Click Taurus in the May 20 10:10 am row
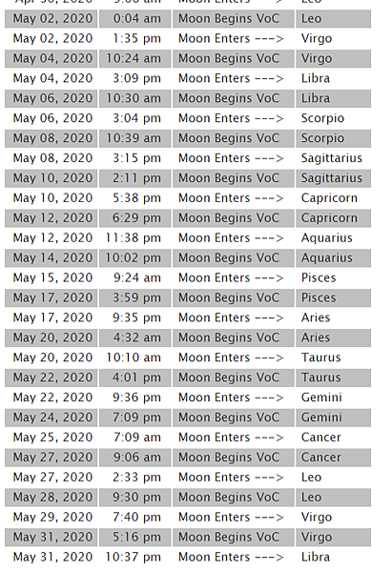 coord(320,357)
